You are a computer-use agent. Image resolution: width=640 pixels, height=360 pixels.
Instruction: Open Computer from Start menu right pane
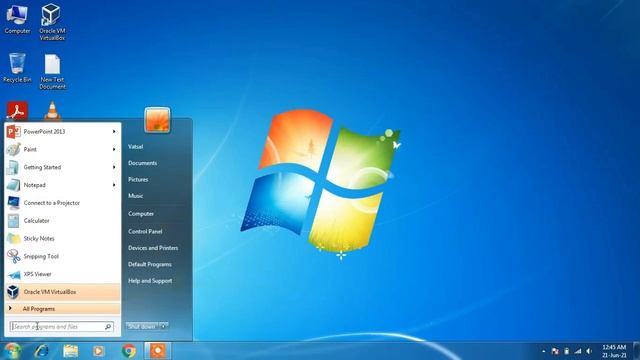coord(141,213)
